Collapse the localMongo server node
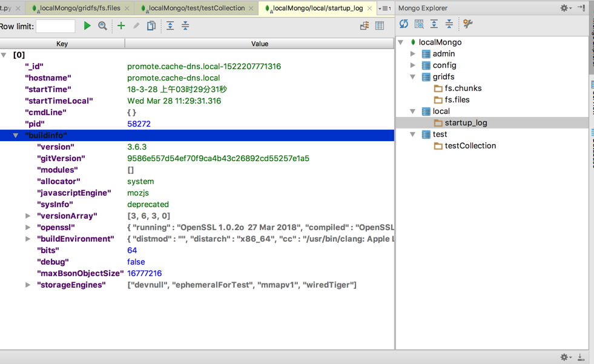 (400, 42)
